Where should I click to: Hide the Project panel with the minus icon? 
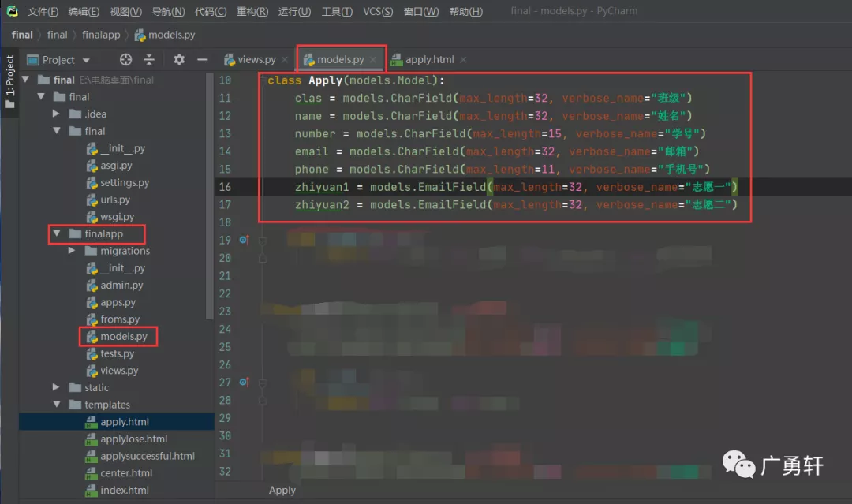[204, 59]
